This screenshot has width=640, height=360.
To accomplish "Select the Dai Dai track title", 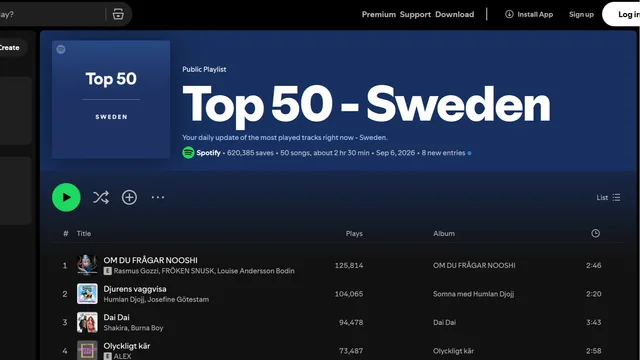I will [x=116, y=318].
